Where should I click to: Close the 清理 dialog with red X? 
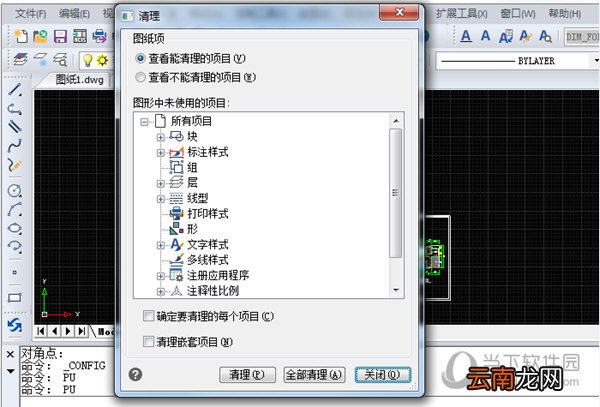point(399,13)
